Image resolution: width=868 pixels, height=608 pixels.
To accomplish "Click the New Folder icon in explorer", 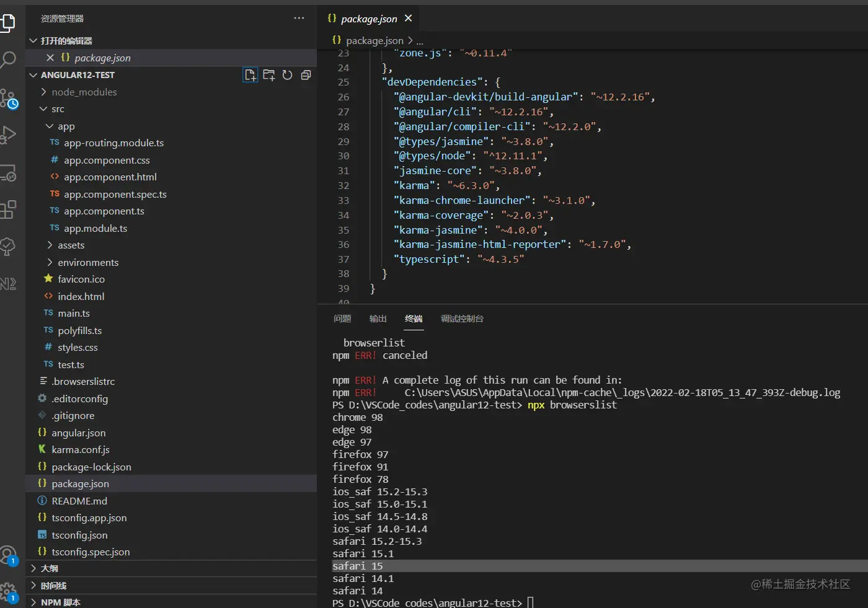I will point(269,75).
